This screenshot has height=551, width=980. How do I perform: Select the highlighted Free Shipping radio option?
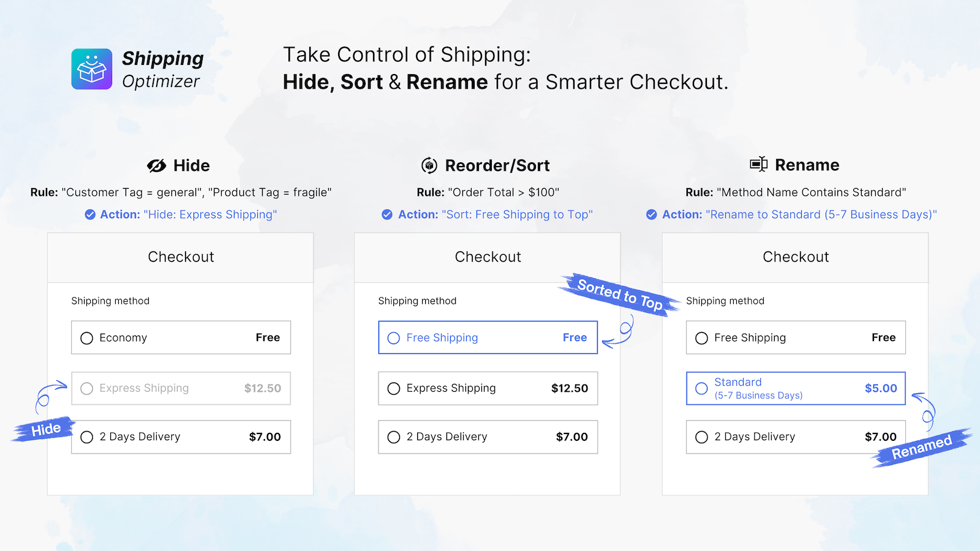[x=394, y=338]
